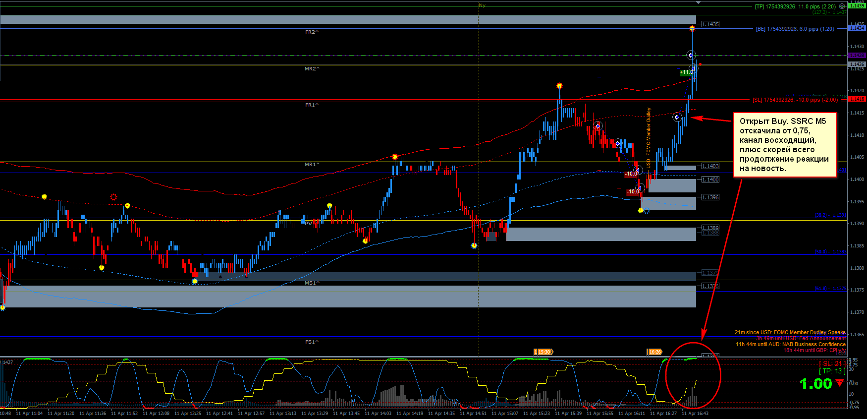Select the red price dot at current 1.1426 level

click(700, 64)
